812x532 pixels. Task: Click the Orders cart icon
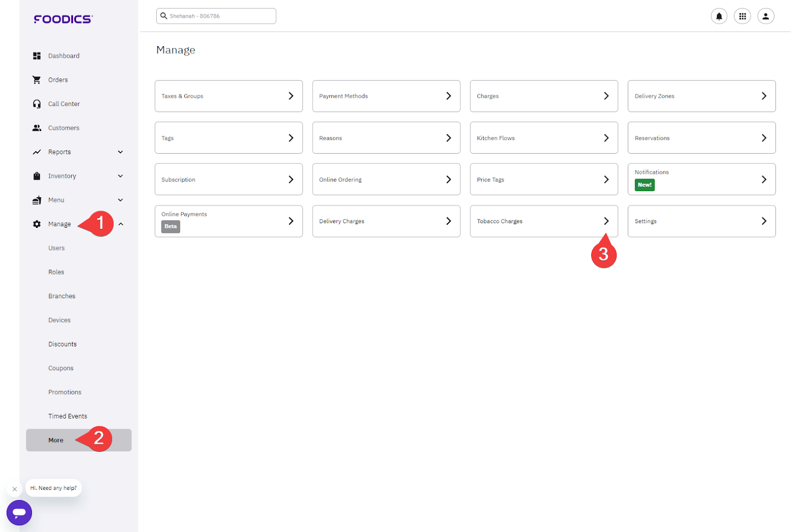tap(37, 80)
